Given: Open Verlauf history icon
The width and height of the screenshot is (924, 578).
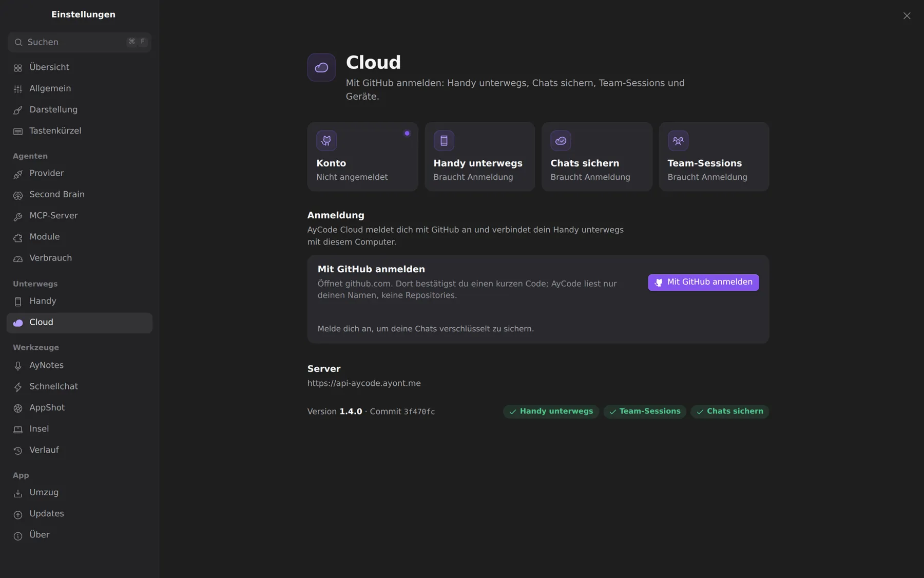Looking at the screenshot, I should [x=18, y=450].
